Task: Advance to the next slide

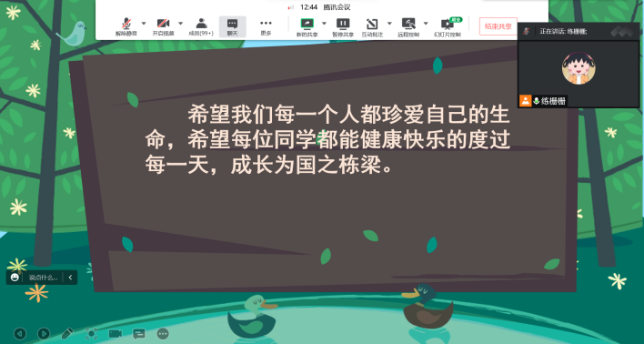Action: pyautogui.click(x=44, y=333)
